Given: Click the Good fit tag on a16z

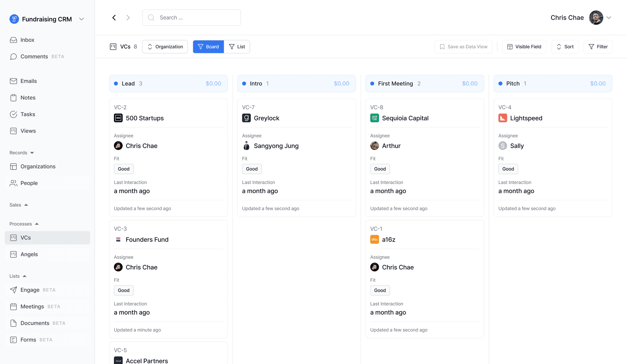Looking at the screenshot, I should pyautogui.click(x=380, y=291).
